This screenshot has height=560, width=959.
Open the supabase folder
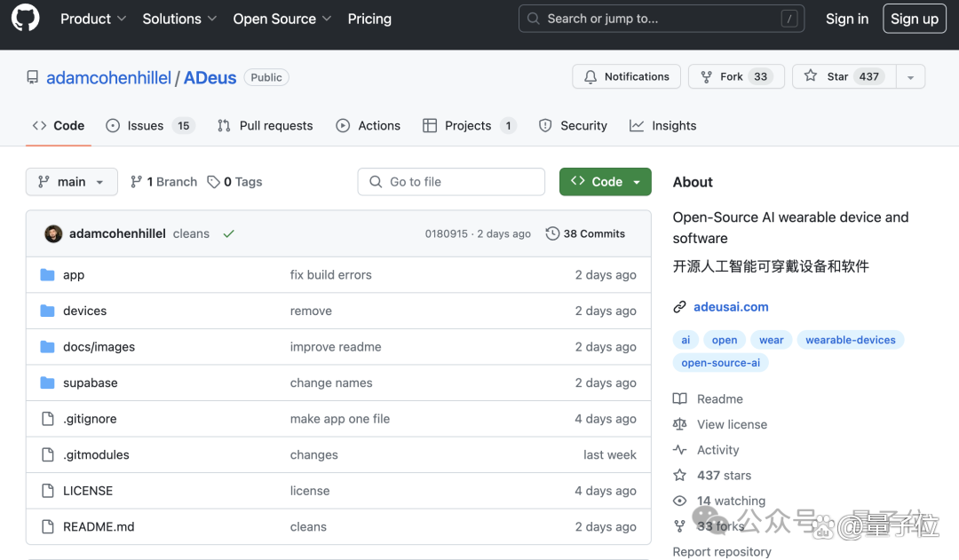click(90, 383)
